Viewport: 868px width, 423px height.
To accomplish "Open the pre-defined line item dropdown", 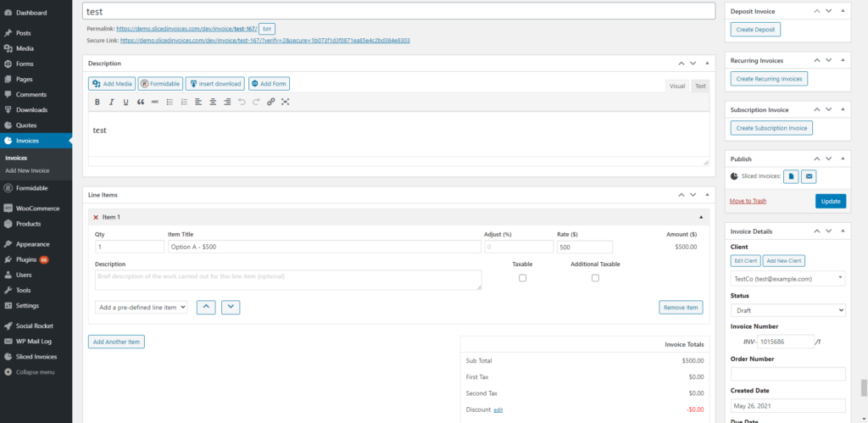I will click(142, 307).
